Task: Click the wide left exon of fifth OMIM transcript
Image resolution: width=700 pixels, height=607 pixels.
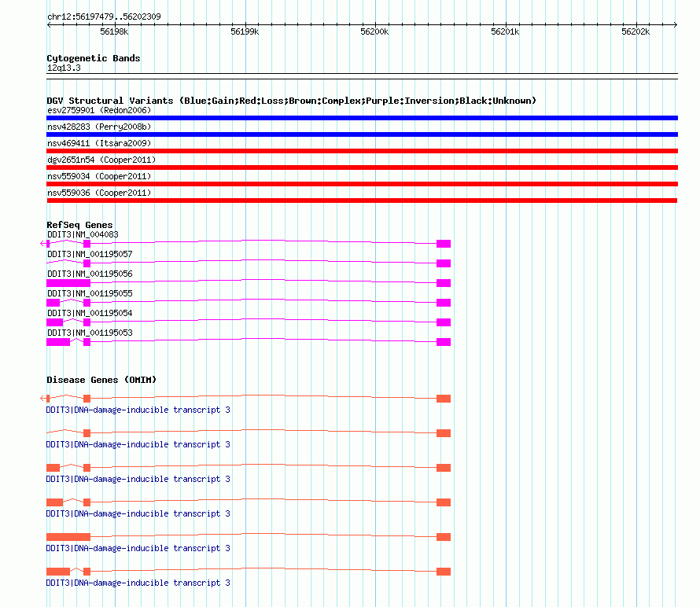Action: [68, 537]
